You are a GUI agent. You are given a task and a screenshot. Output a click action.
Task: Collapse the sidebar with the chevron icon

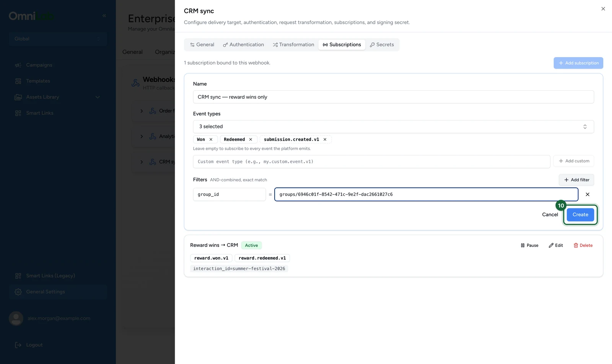click(104, 16)
